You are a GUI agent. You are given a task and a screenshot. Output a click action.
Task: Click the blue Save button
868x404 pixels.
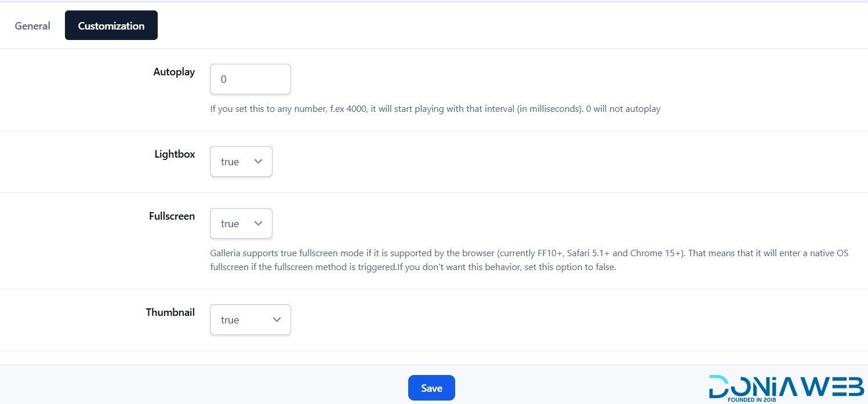pos(431,388)
